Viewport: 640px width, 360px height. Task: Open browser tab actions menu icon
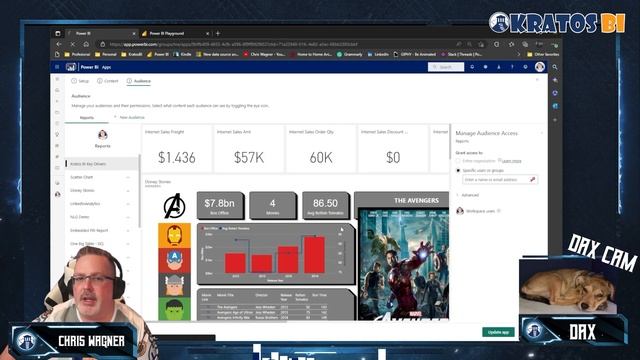point(58,33)
